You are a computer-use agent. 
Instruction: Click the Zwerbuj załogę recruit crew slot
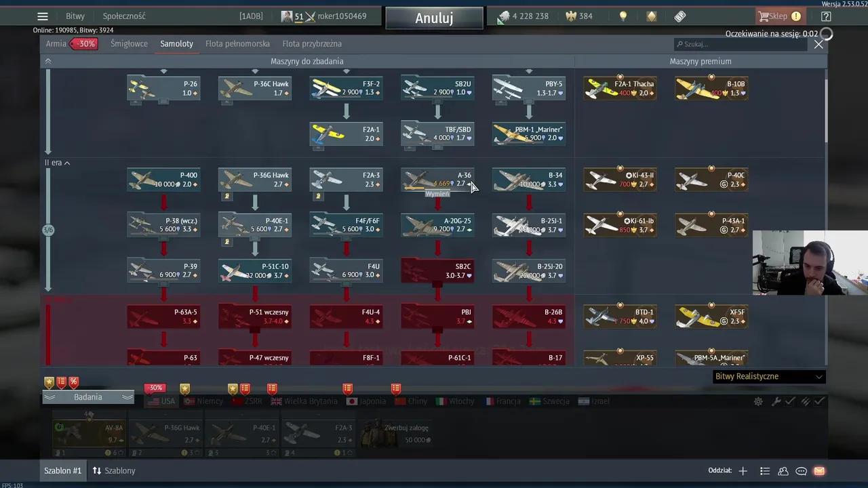point(396,434)
